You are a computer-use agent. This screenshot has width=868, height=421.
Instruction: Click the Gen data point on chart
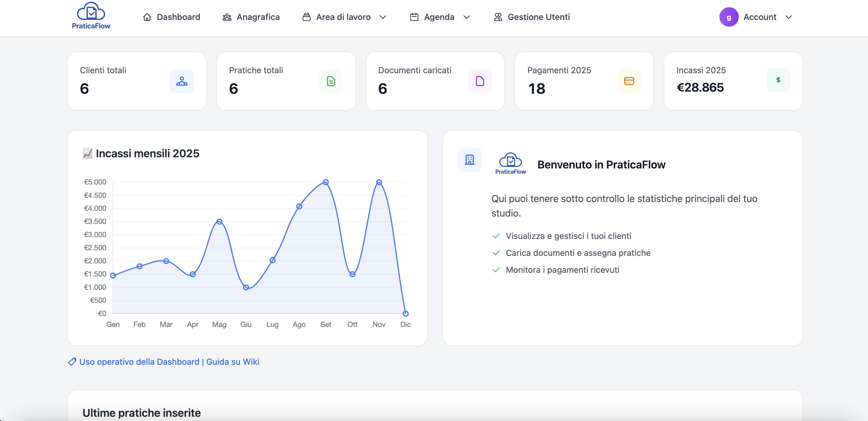pyautogui.click(x=113, y=276)
